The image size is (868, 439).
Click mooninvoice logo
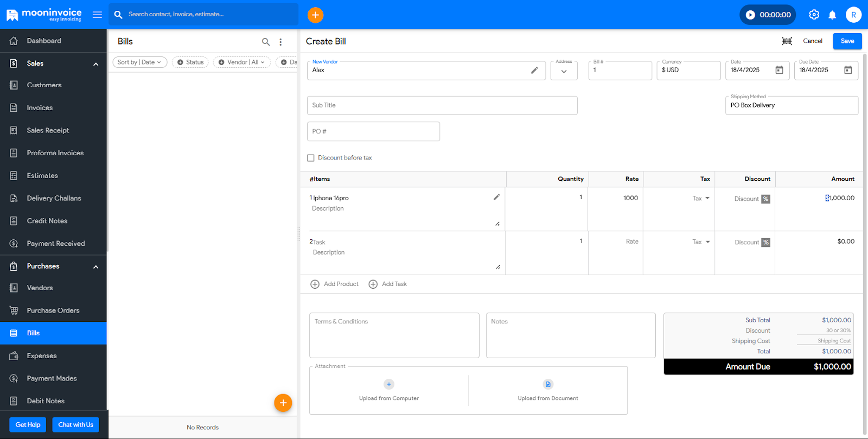tap(44, 15)
